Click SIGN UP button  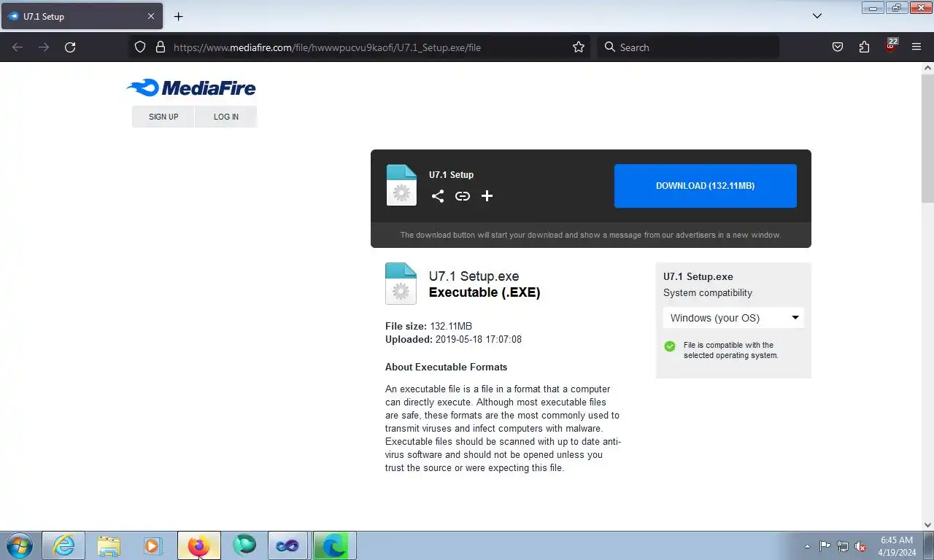coord(163,117)
